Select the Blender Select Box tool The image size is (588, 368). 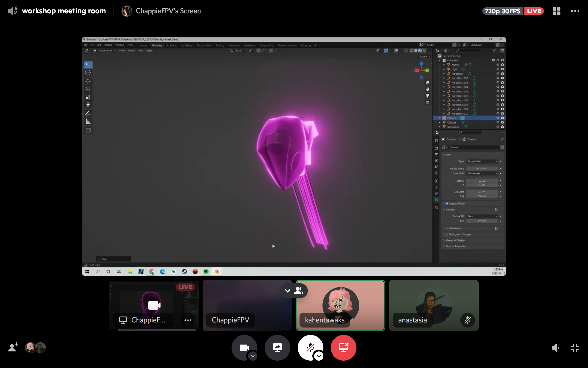(x=88, y=65)
